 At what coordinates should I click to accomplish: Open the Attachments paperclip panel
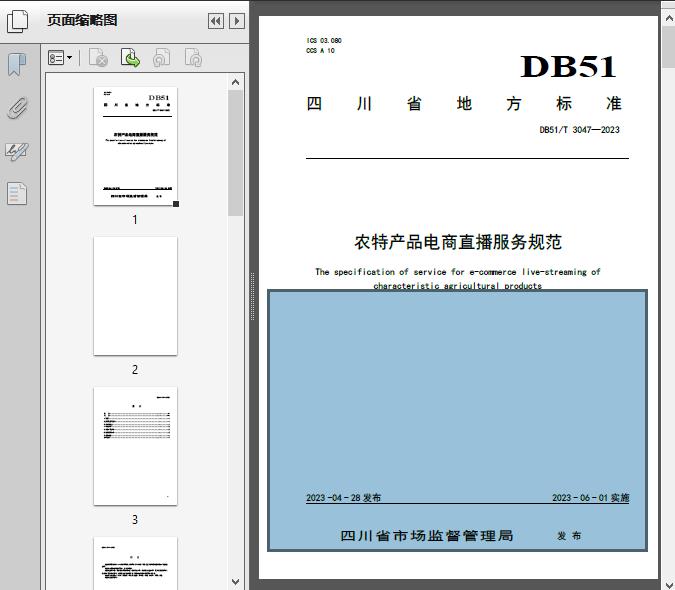pyautogui.click(x=17, y=108)
